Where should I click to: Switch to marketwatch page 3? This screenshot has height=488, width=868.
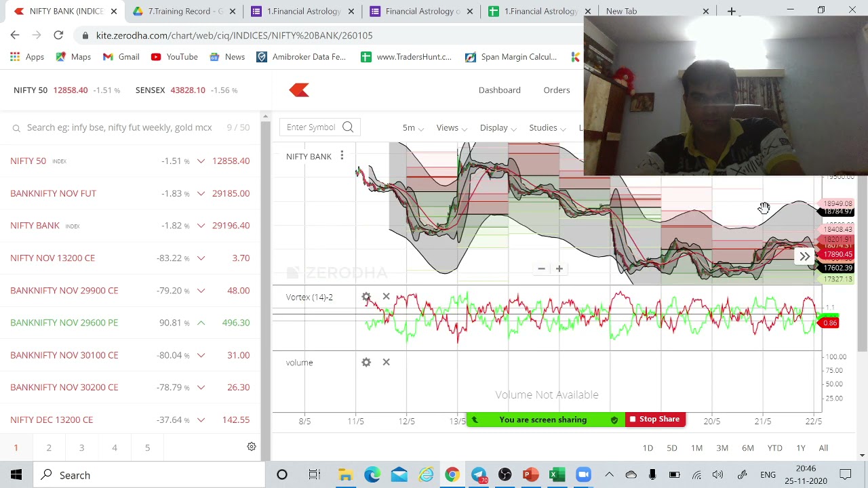(x=81, y=447)
